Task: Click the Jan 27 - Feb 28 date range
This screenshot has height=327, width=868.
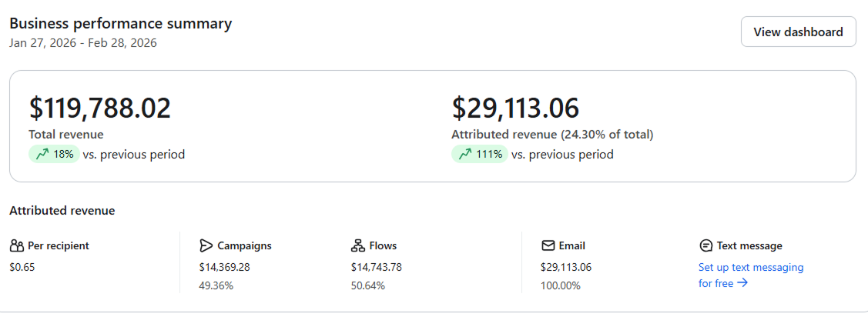Action: pos(83,43)
